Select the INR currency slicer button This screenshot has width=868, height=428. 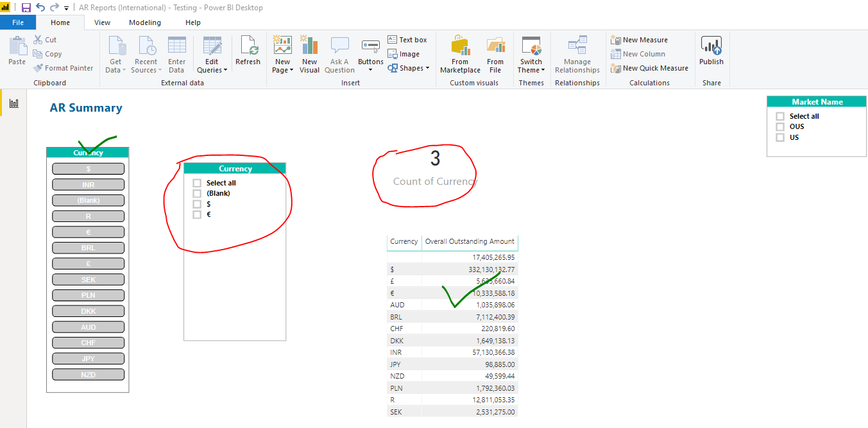pos(89,185)
